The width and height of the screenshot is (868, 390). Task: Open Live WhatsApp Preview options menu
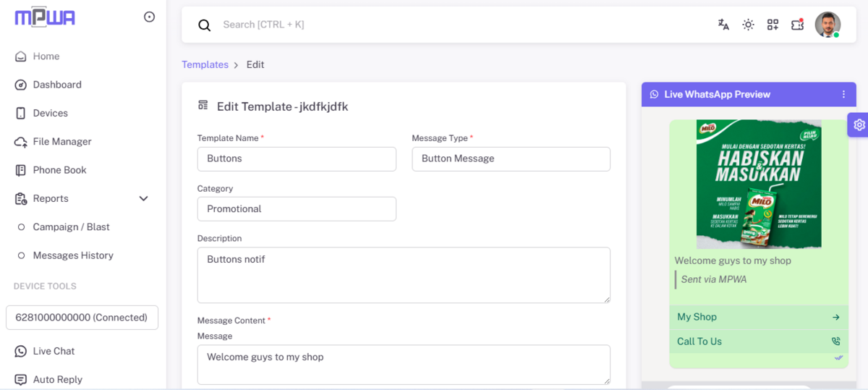coord(843,94)
